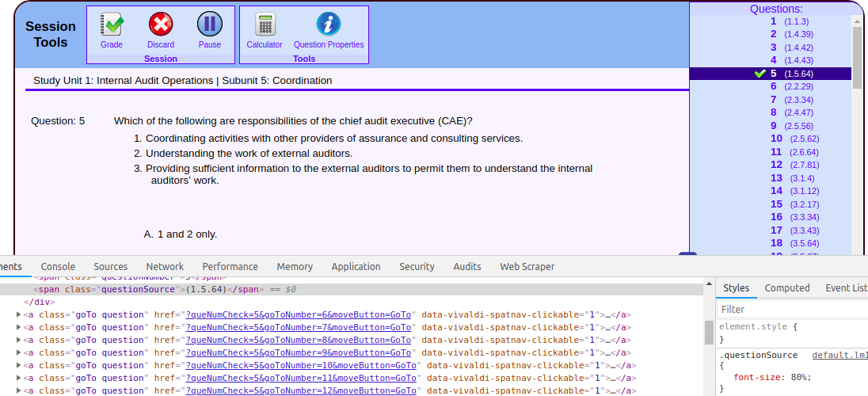
Task: Open the Calculator tool
Action: tap(265, 25)
